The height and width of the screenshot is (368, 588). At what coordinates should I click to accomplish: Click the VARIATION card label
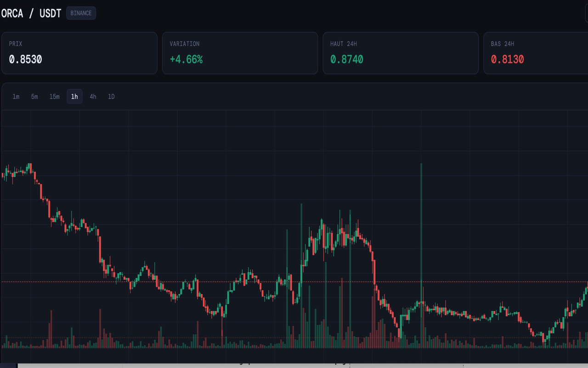click(185, 44)
